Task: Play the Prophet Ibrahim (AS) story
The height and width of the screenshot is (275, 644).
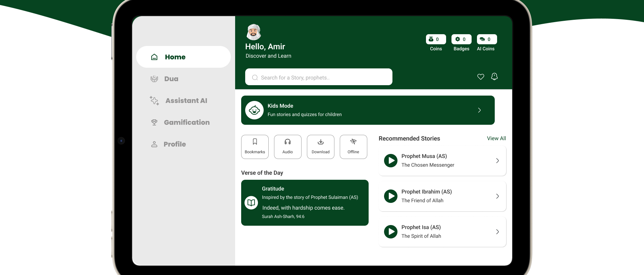Action: click(391, 196)
